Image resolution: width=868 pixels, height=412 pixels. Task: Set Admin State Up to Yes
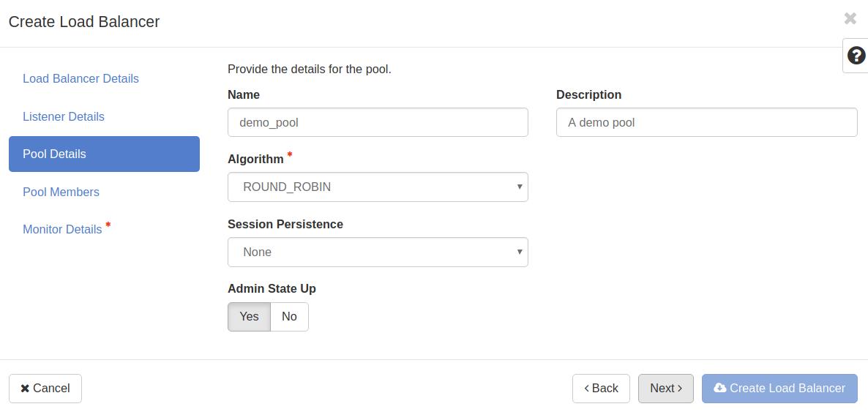[x=249, y=317]
